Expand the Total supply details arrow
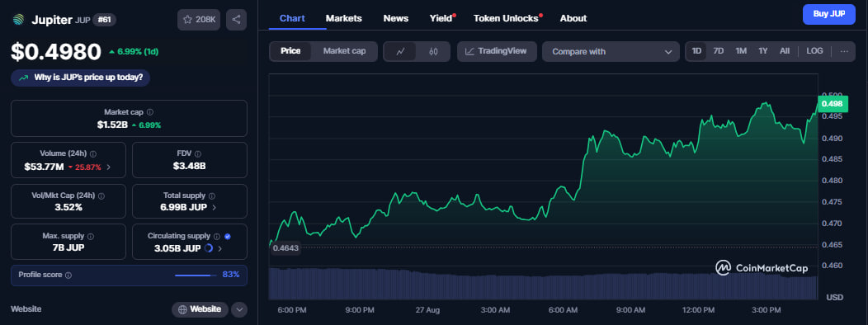The image size is (868, 325). [x=215, y=208]
